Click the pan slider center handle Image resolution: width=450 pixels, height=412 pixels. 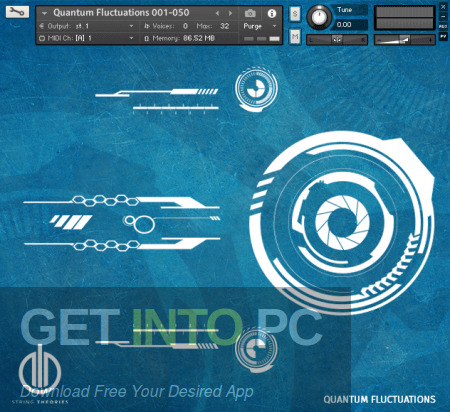coord(337,40)
